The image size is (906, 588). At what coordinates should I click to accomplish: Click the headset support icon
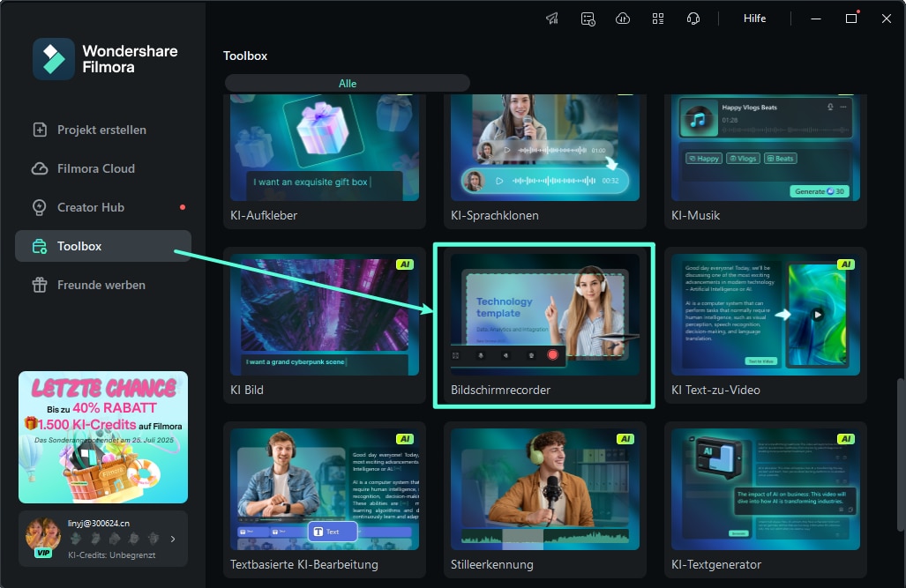(x=693, y=19)
